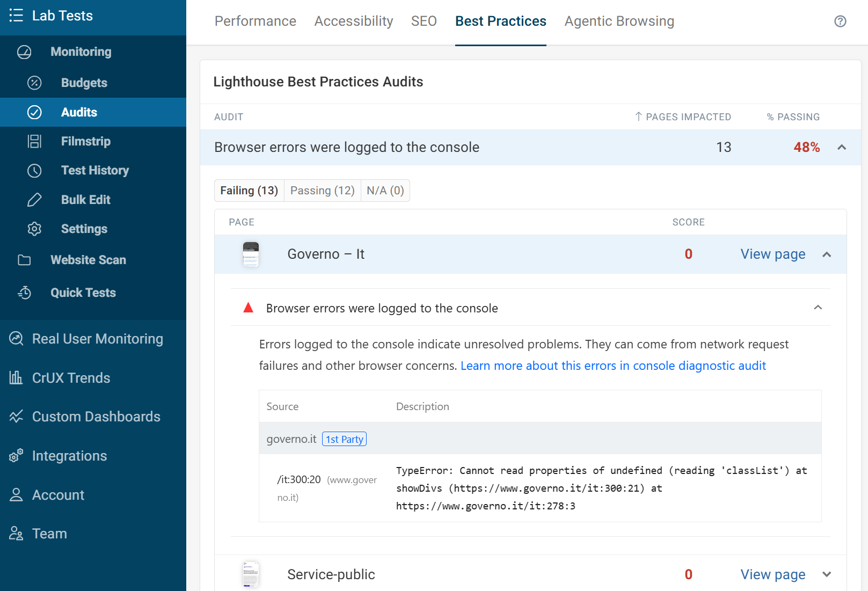Image resolution: width=868 pixels, height=591 pixels.
Task: Click the Account person icon
Action: 16,495
